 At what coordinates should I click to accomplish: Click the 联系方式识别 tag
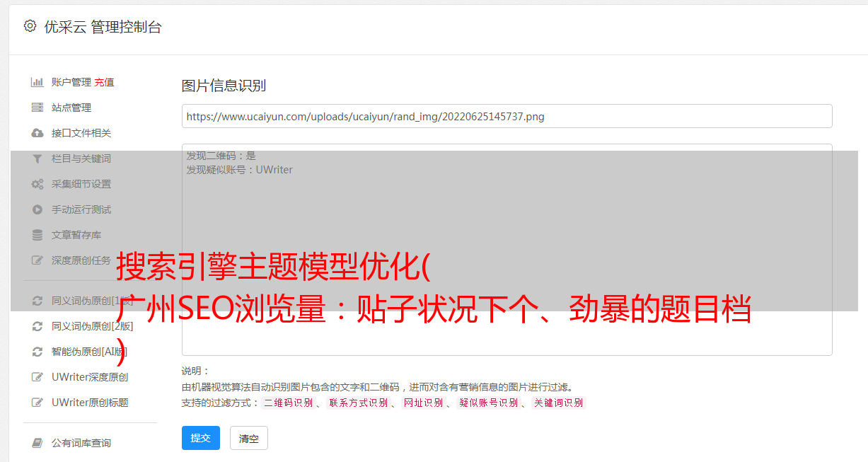(x=359, y=403)
